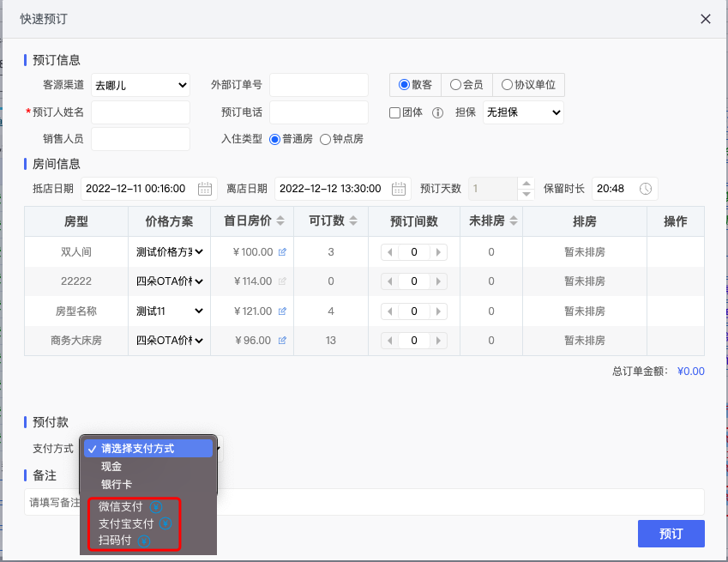Increase room count for 商务大床房

(438, 341)
